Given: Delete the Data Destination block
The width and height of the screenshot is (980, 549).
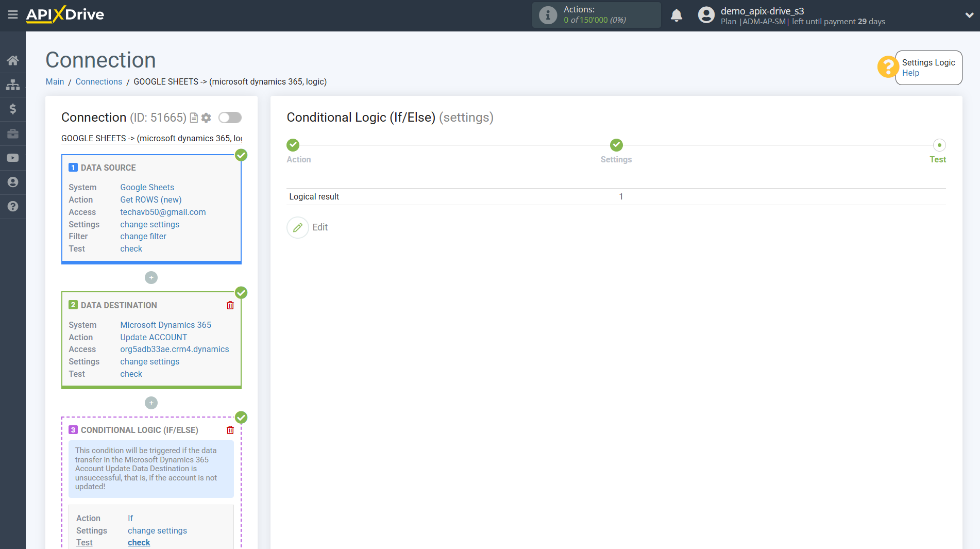Looking at the screenshot, I should click(230, 305).
